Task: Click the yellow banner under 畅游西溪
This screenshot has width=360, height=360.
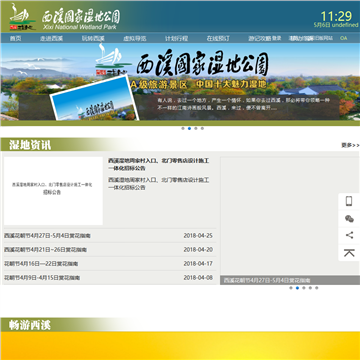Action: point(180,346)
